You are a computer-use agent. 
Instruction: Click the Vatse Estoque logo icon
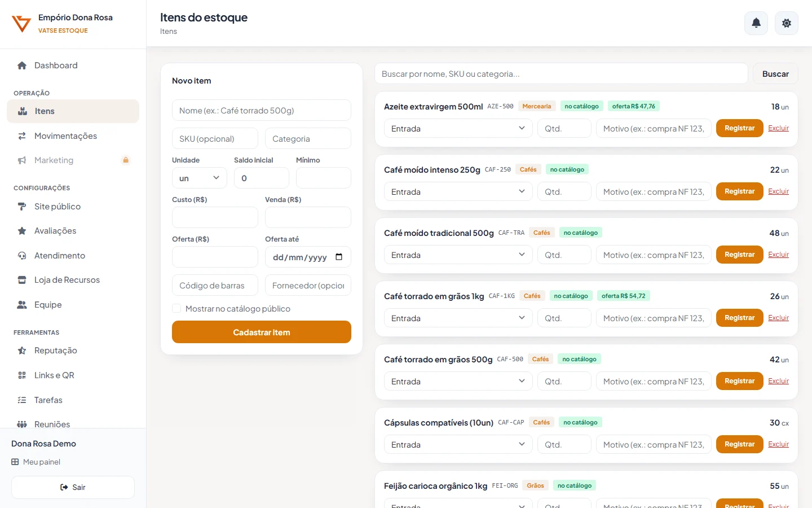(x=21, y=24)
